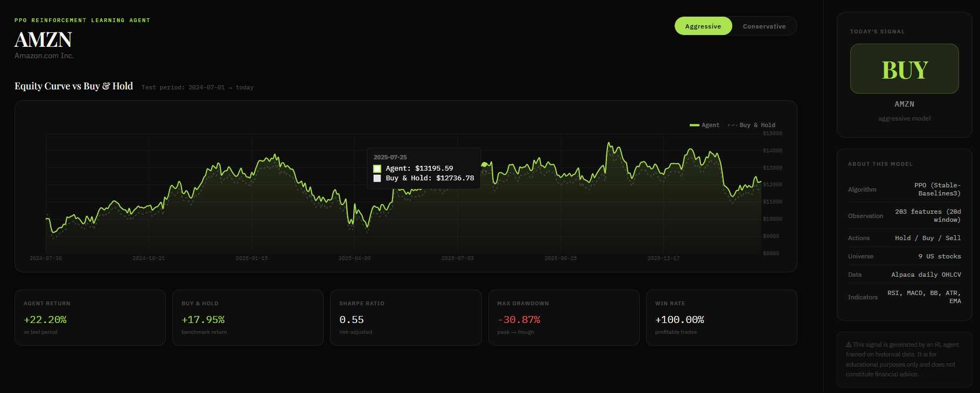Image resolution: width=980 pixels, height=393 pixels.
Task: Click x-axis label 2025-09-25
Action: 561,258
